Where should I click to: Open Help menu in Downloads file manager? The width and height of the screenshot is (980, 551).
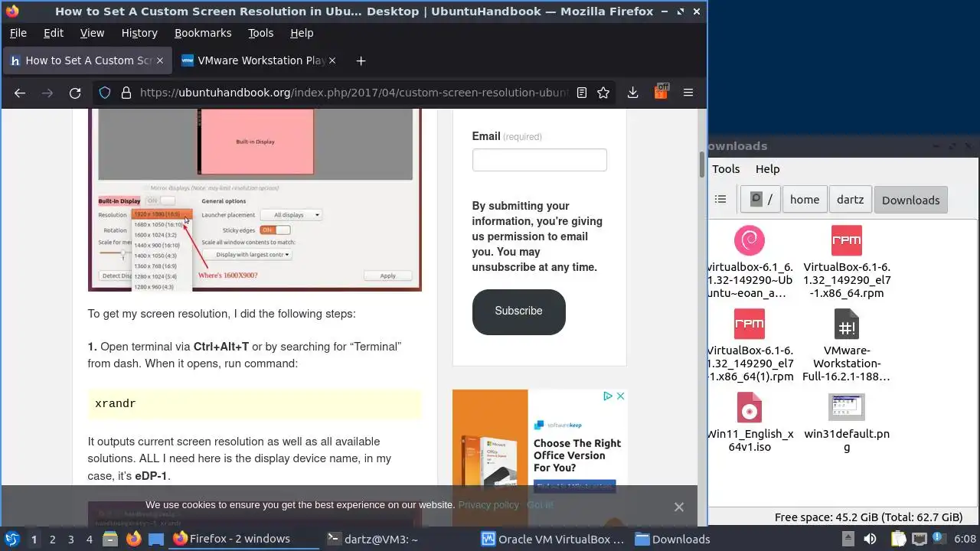[x=767, y=169]
